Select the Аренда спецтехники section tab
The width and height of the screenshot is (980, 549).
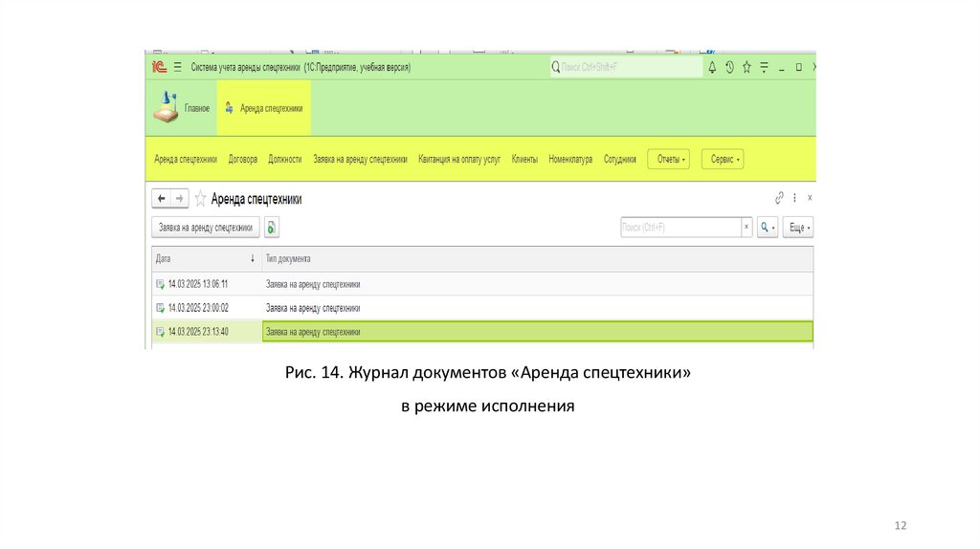[264, 108]
